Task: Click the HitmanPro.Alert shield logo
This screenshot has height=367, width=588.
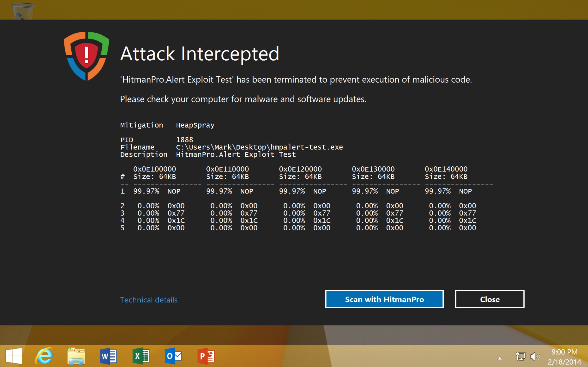Action: 86,56
